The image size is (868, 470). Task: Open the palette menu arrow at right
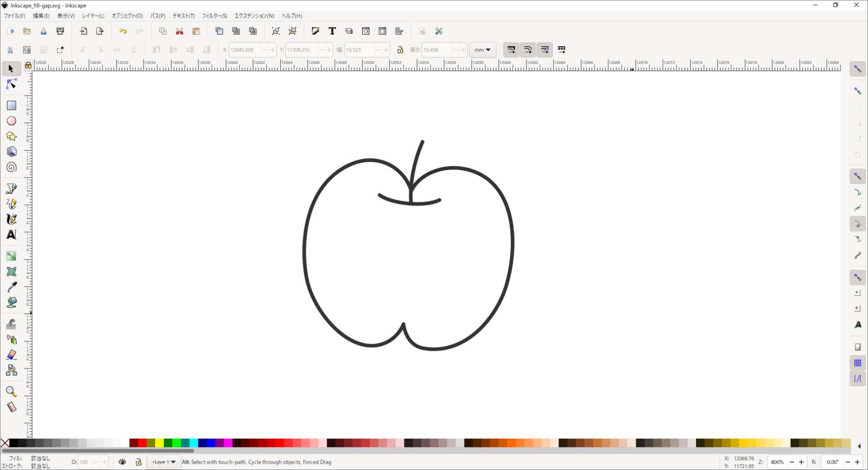click(x=859, y=446)
